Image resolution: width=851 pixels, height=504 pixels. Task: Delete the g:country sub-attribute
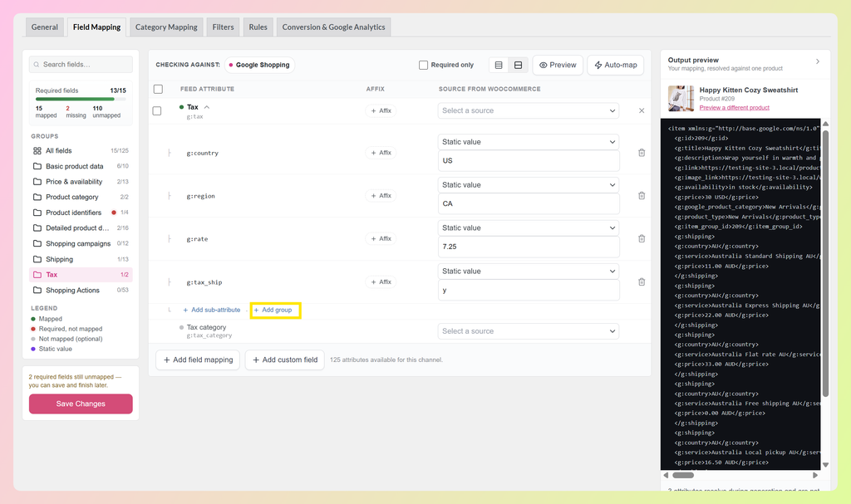642,153
